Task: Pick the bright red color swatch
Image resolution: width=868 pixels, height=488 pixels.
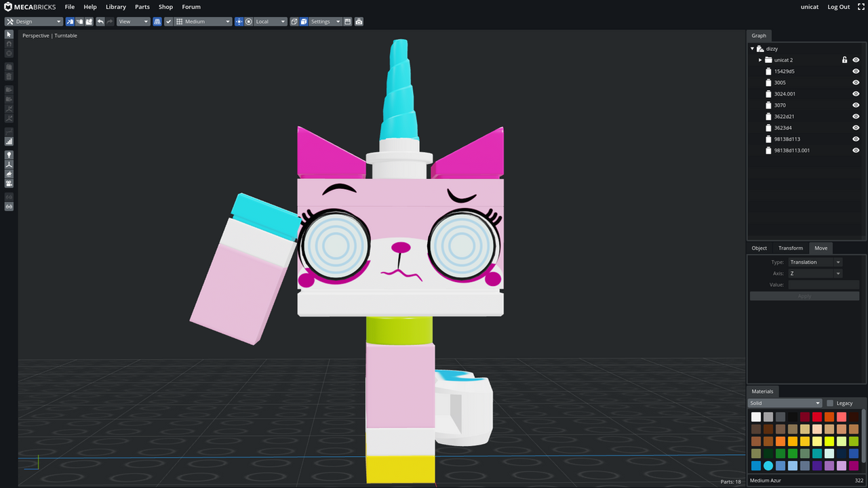Action: click(x=817, y=417)
